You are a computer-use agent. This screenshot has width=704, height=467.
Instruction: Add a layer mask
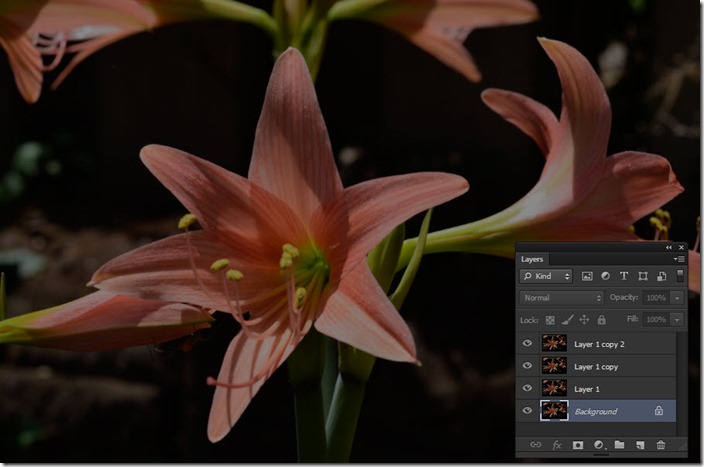(x=578, y=444)
